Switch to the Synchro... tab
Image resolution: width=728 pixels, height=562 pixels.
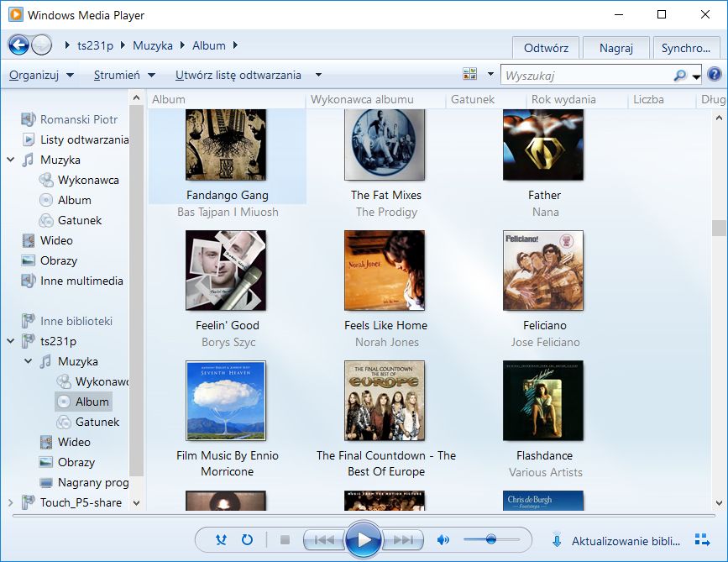click(x=686, y=48)
